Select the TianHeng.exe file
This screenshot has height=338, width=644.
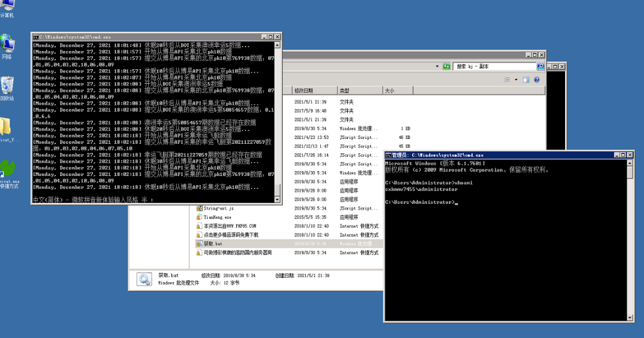tap(217, 217)
